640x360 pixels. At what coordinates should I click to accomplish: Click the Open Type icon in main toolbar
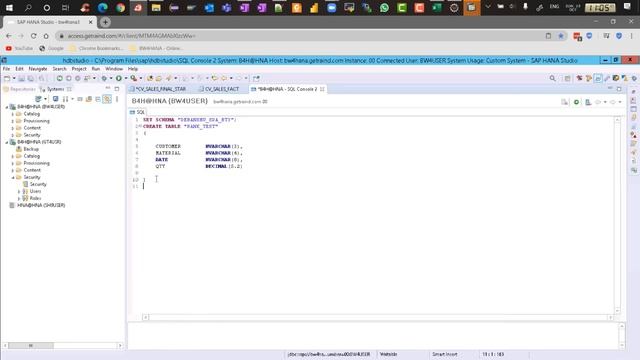pyautogui.click(x=150, y=78)
